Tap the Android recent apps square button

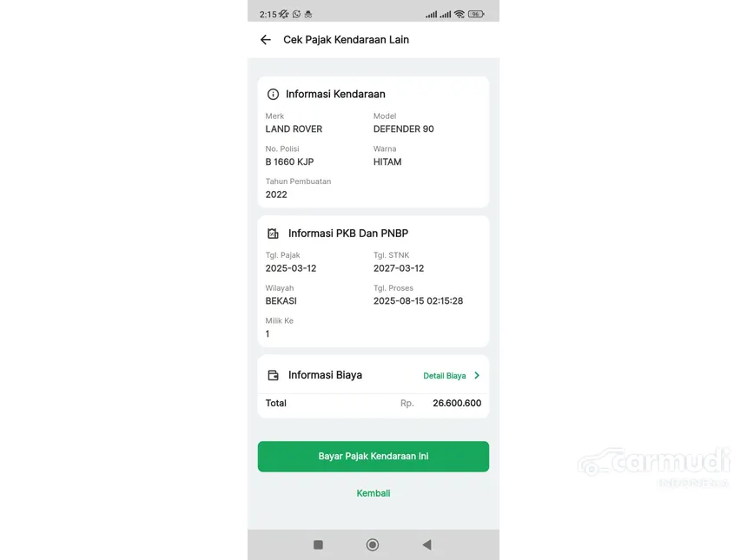click(318, 544)
